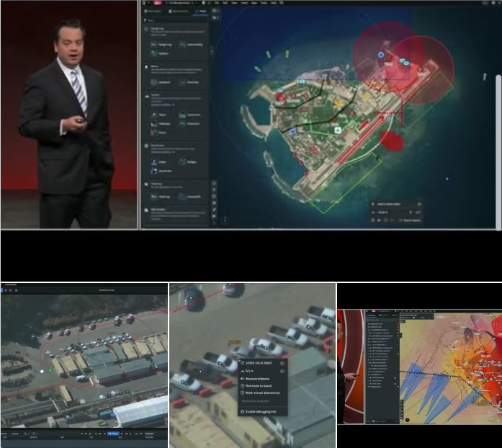Click the airplane marker on the island map
This screenshot has width=502, height=448.
pyautogui.click(x=337, y=130)
